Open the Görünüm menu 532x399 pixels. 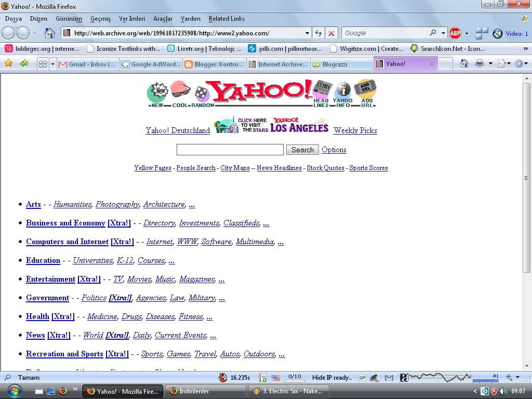[69, 19]
